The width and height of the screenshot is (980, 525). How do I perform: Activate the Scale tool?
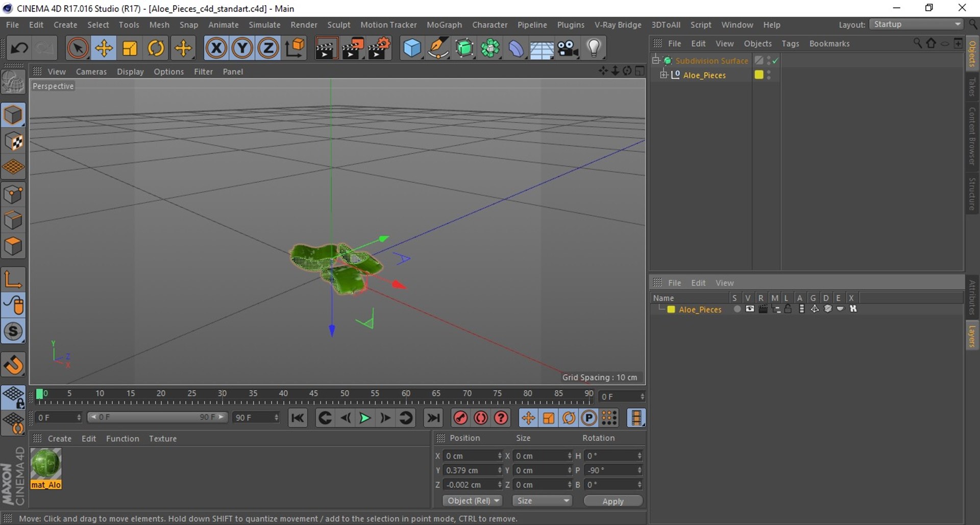[130, 49]
